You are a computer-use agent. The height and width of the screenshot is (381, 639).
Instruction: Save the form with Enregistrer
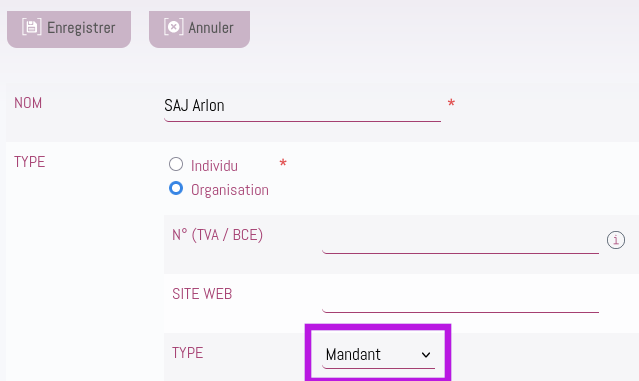(69, 29)
